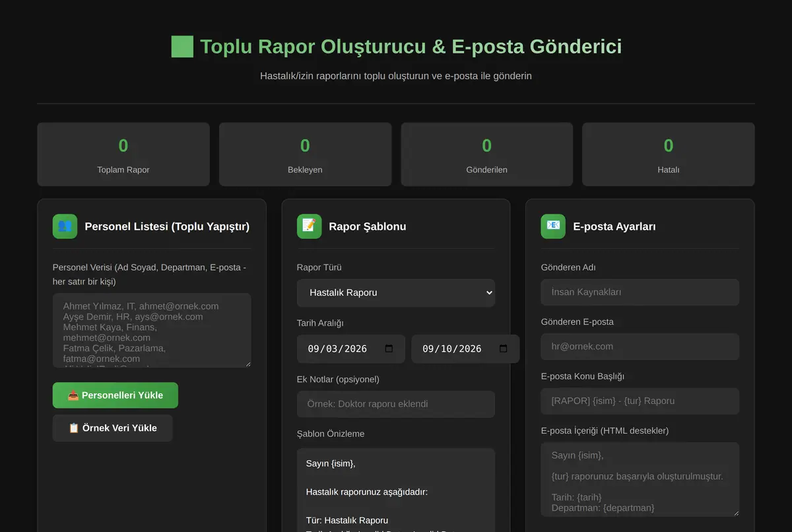Click the resize grip of Personel Verisi textarea

click(x=247, y=363)
